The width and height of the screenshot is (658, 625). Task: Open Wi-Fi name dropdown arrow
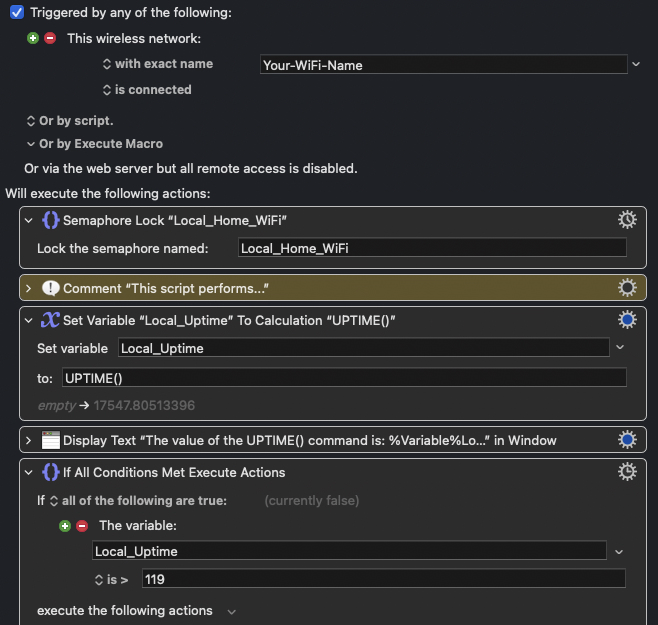pos(635,64)
